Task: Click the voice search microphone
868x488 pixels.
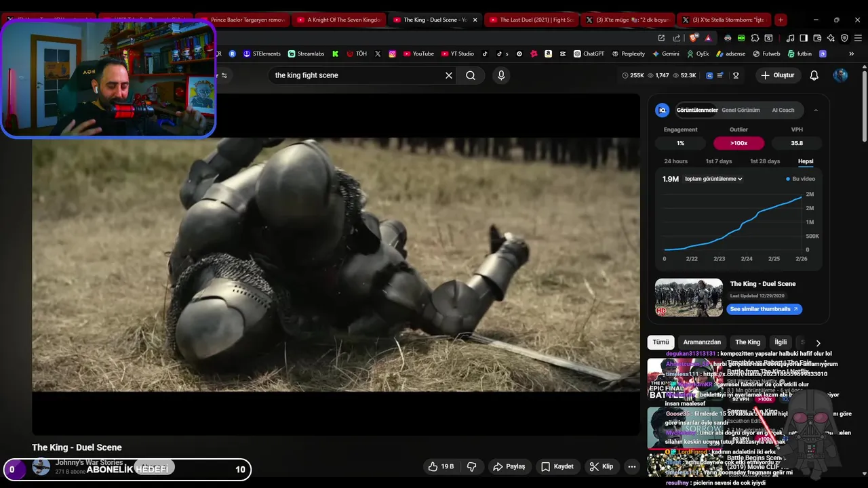Action: [501, 75]
